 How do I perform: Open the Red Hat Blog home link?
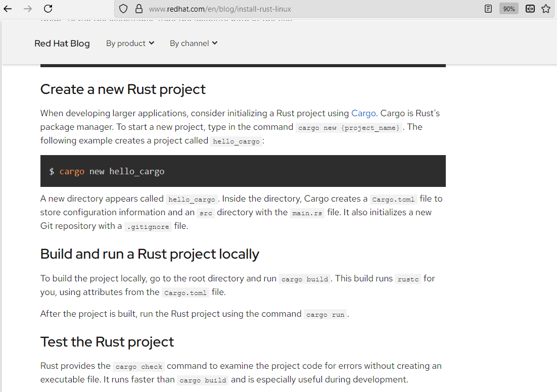pyautogui.click(x=62, y=43)
